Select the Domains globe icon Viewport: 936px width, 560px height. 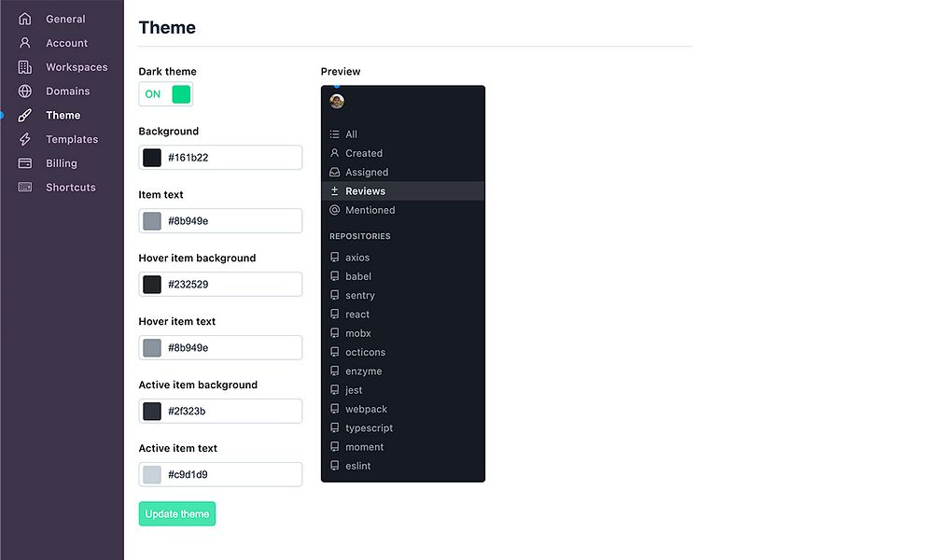tap(24, 91)
